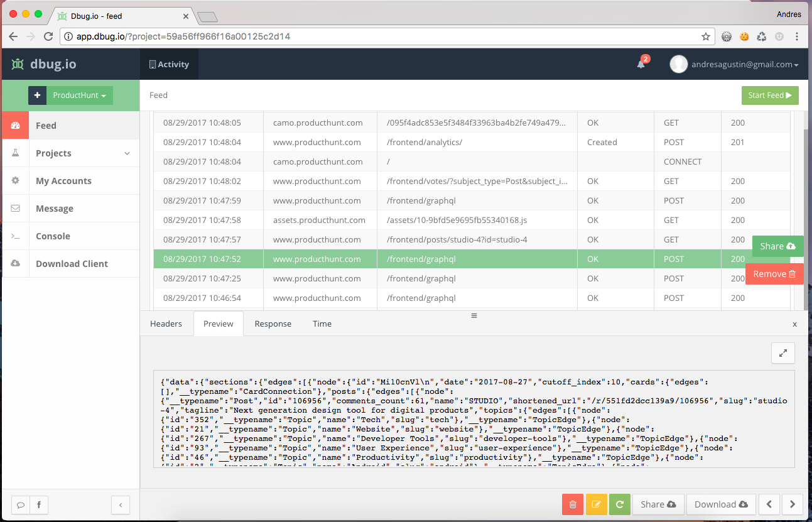This screenshot has height=522, width=812.
Task: Open the andresagustin@gmail.com account menu
Action: point(745,64)
